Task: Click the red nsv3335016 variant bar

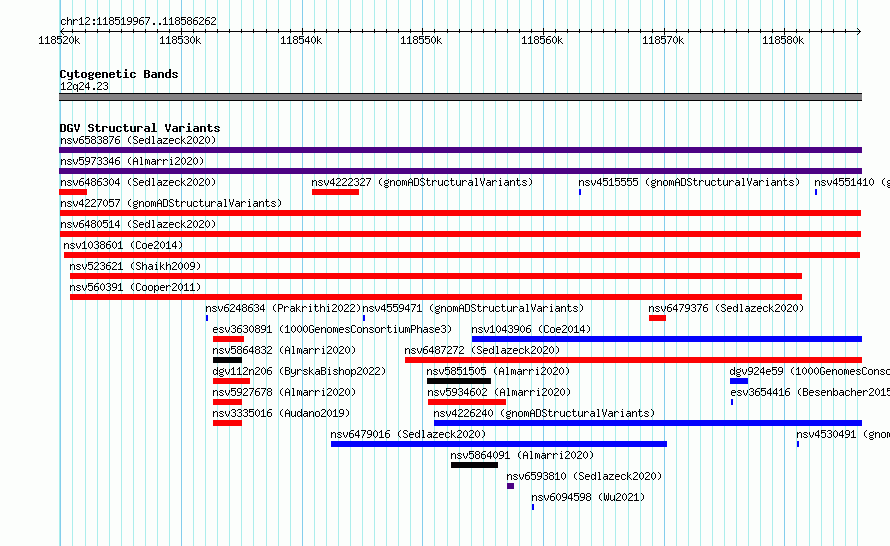Action: pos(228,423)
